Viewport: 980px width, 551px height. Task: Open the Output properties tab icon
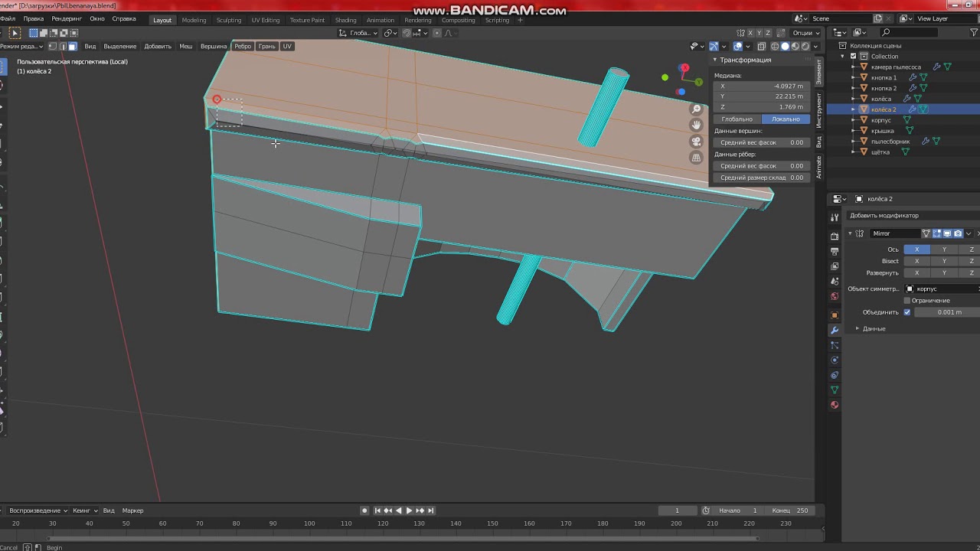pos(835,251)
